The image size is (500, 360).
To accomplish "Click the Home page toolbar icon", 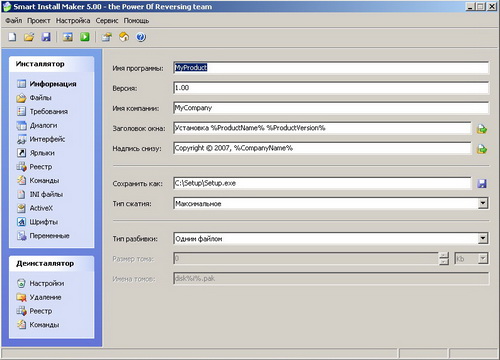I will click(124, 37).
